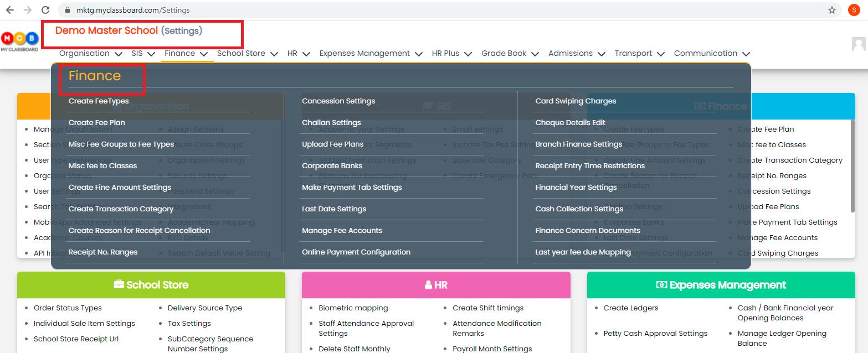Click the School Store briefcase icon

pyautogui.click(x=119, y=285)
